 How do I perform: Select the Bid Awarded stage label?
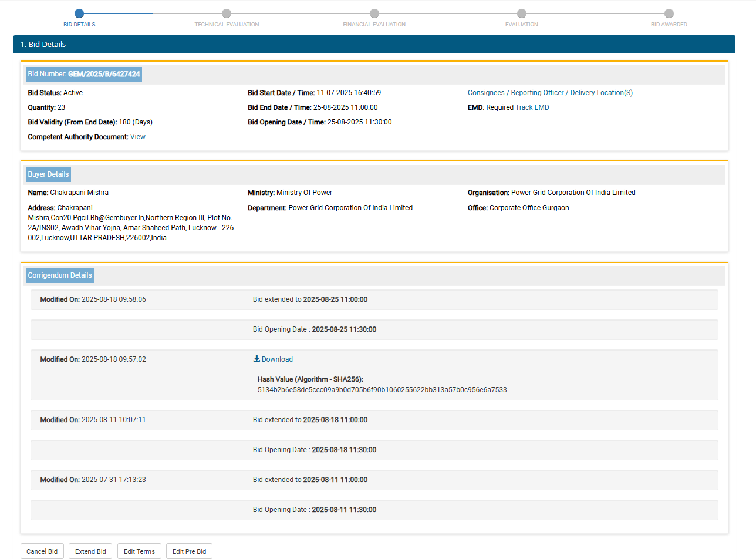pos(669,25)
